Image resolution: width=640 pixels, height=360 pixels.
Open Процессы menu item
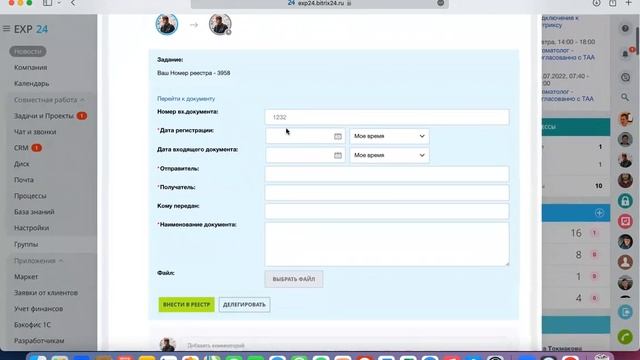30,196
